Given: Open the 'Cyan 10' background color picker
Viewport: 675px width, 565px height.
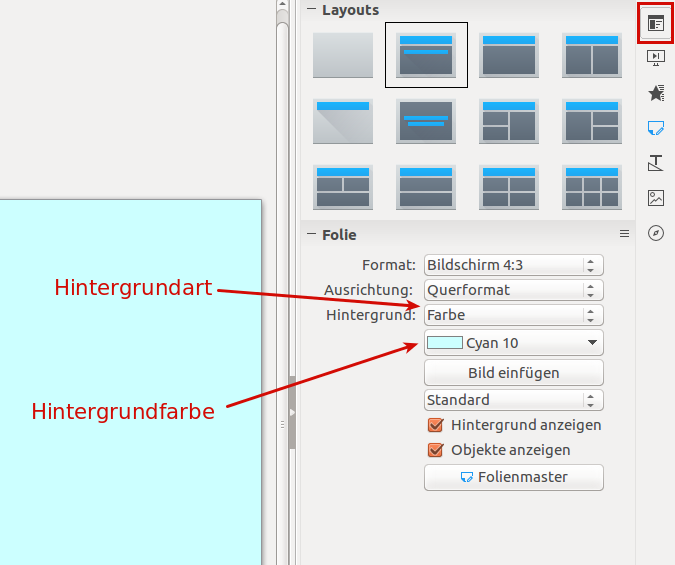Looking at the screenshot, I should 513,343.
